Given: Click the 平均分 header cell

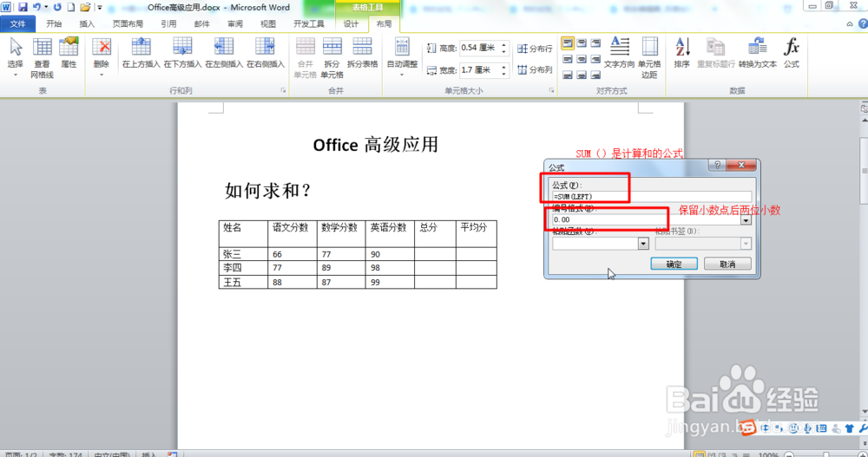Looking at the screenshot, I should pyautogui.click(x=476, y=233).
